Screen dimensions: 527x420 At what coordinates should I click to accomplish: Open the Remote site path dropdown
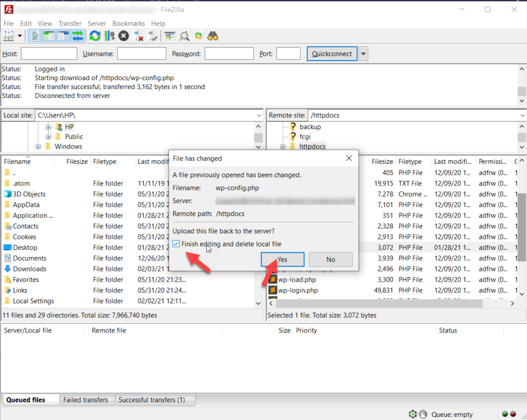[522, 116]
